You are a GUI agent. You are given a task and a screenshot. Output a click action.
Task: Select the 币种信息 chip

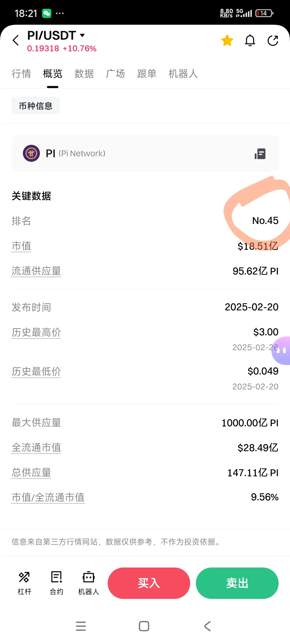click(x=35, y=106)
